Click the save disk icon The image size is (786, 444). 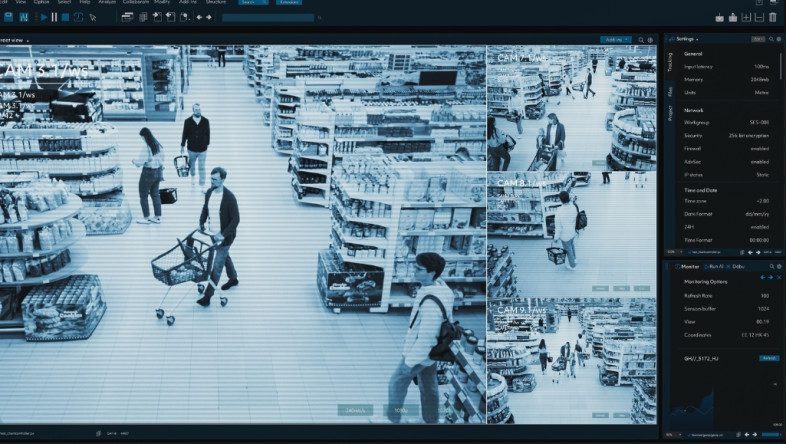(8, 17)
